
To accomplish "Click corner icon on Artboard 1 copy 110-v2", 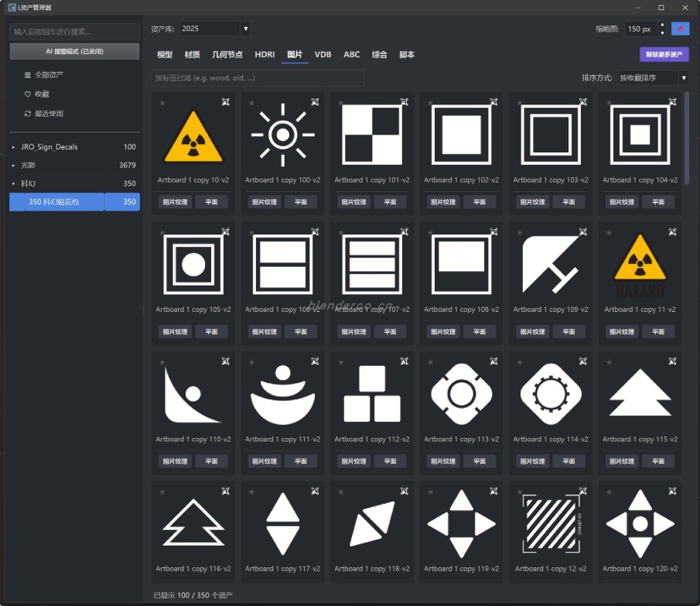I will [225, 361].
